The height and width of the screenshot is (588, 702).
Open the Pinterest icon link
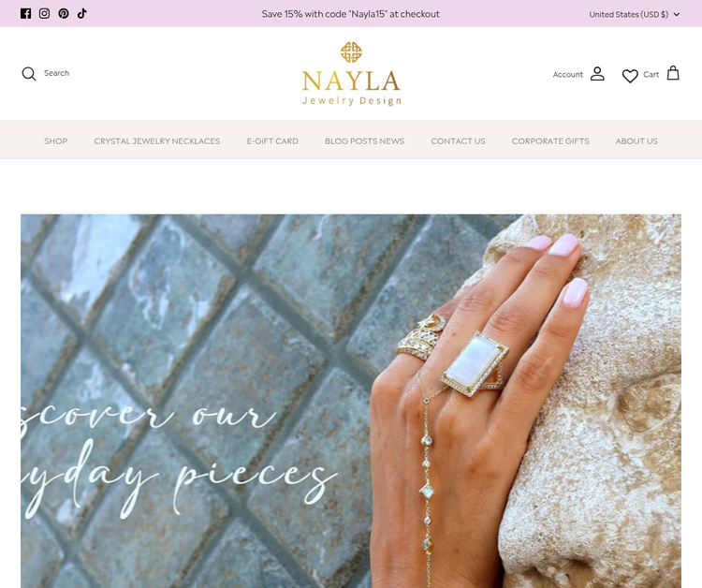coord(64,13)
